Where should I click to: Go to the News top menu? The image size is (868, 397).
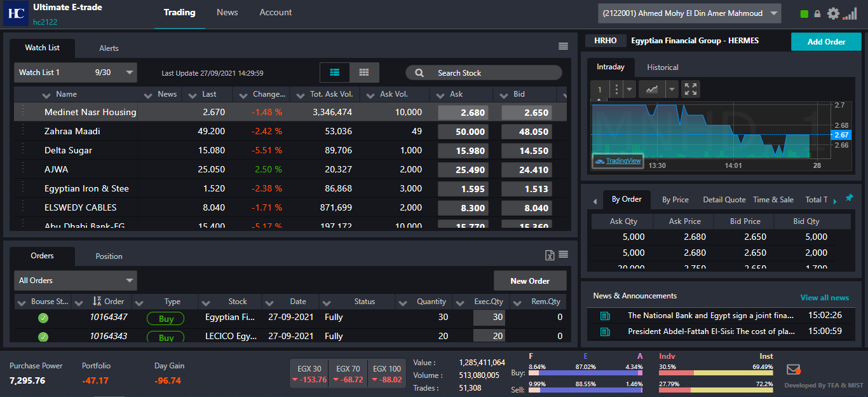point(227,13)
